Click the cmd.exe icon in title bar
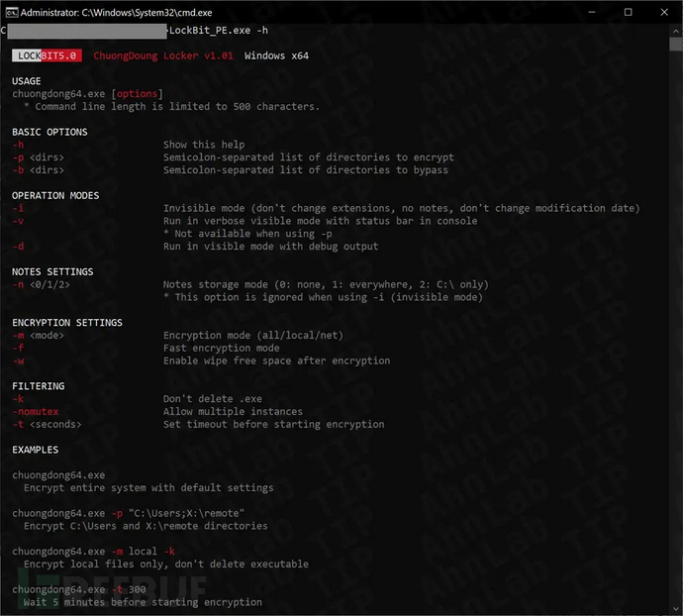This screenshot has width=683, height=616. click(x=11, y=12)
